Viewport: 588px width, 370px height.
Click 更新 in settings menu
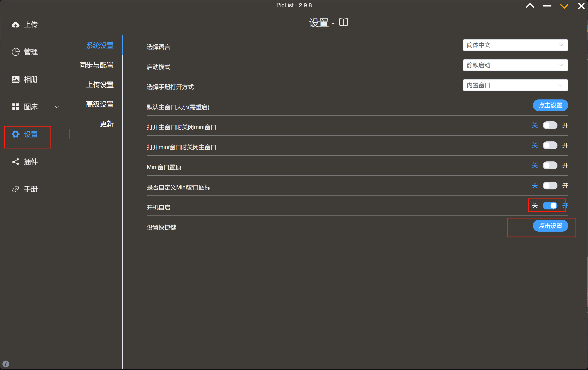[107, 124]
